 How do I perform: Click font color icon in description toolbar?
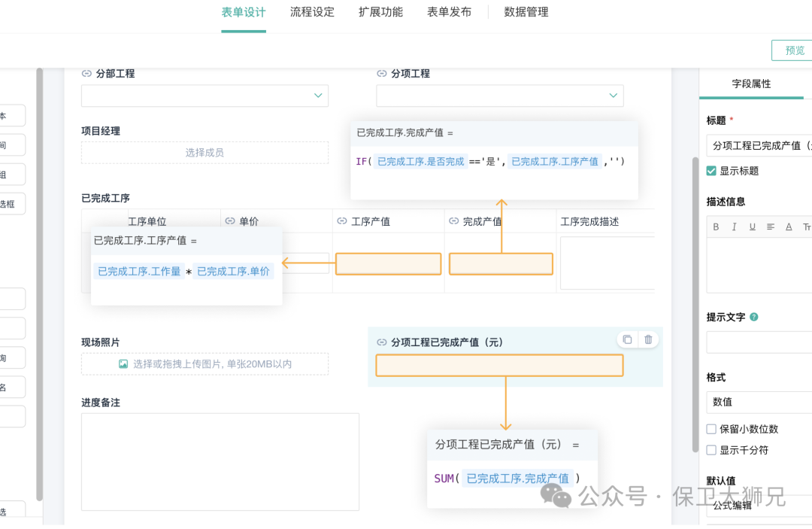pyautogui.click(x=787, y=226)
